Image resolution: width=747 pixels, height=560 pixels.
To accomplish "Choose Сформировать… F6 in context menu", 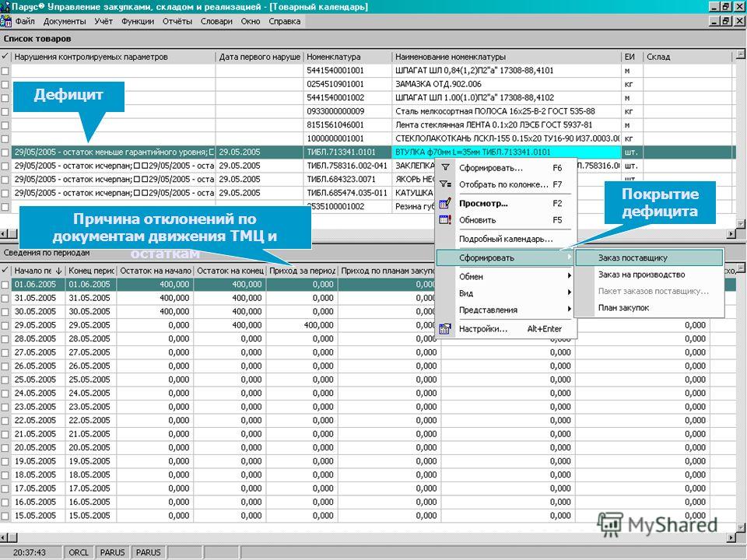I will point(507,168).
